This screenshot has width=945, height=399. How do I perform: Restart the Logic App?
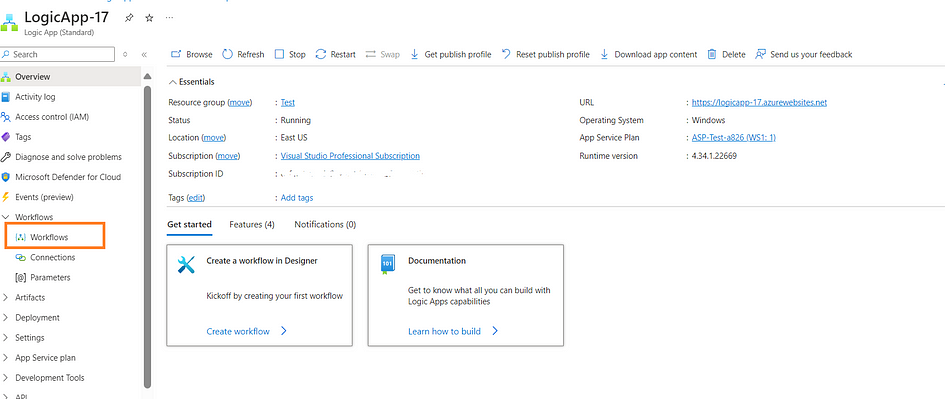336,54
